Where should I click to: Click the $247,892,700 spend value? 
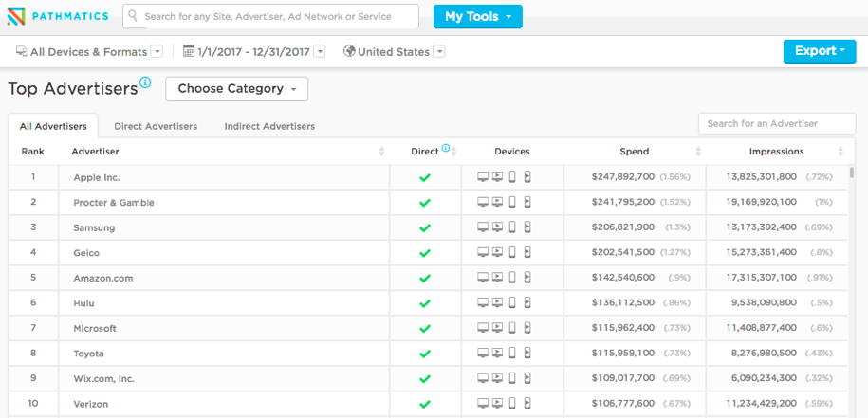(x=622, y=177)
